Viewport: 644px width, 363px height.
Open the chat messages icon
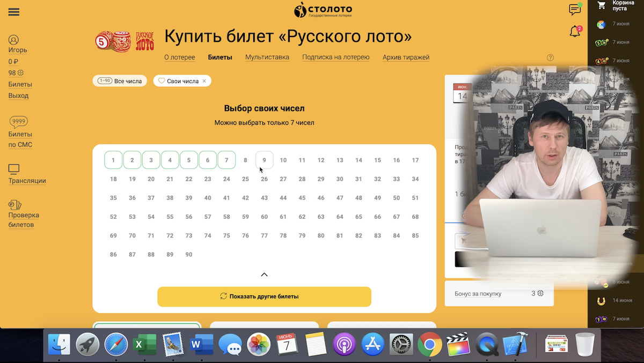coord(575,10)
